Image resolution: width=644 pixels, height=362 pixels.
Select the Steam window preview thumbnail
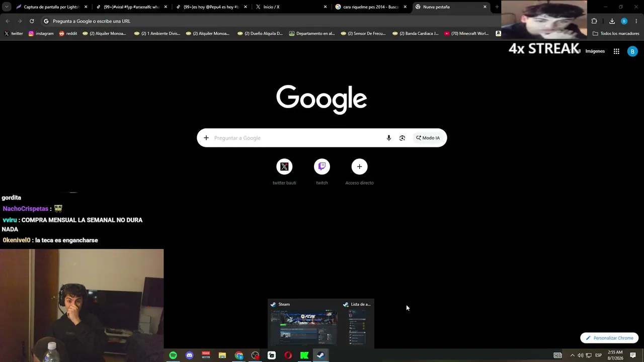click(x=304, y=323)
